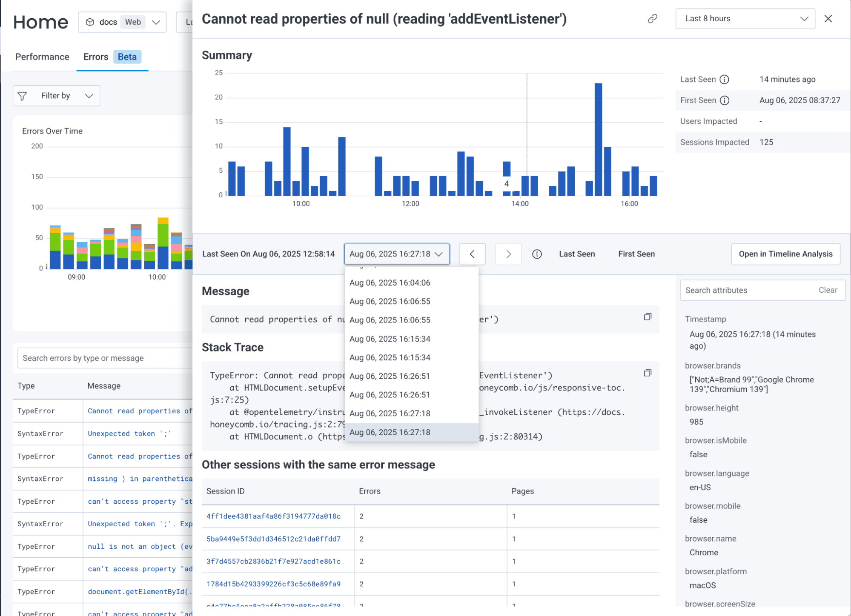
Task: Open the docs Web environment selector
Action: click(x=122, y=22)
